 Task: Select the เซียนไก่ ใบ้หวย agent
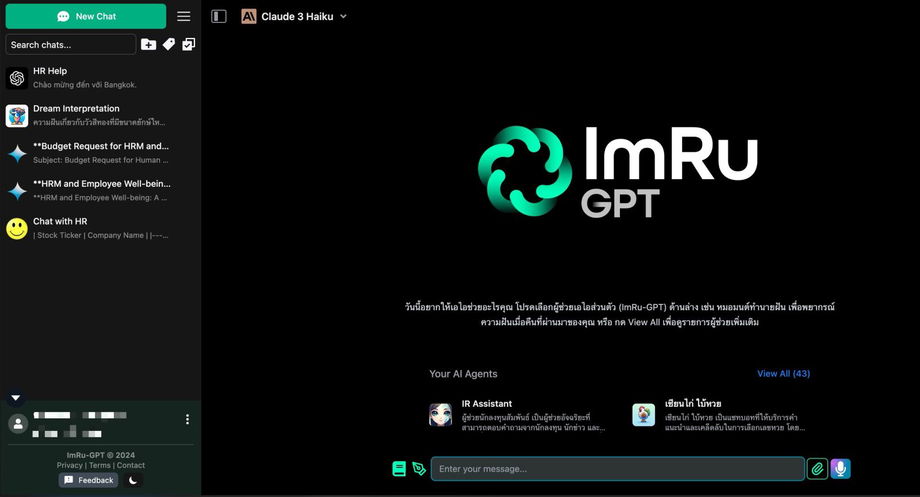tap(720, 415)
